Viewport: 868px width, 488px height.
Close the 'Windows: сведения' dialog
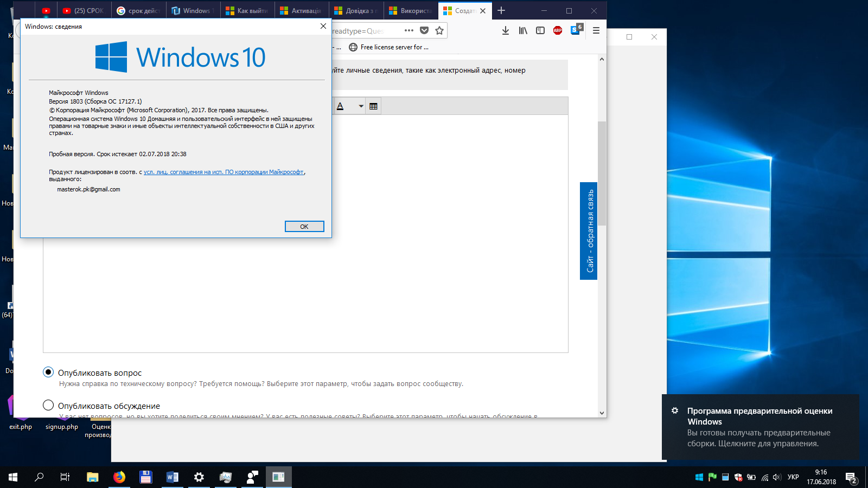tap(323, 26)
